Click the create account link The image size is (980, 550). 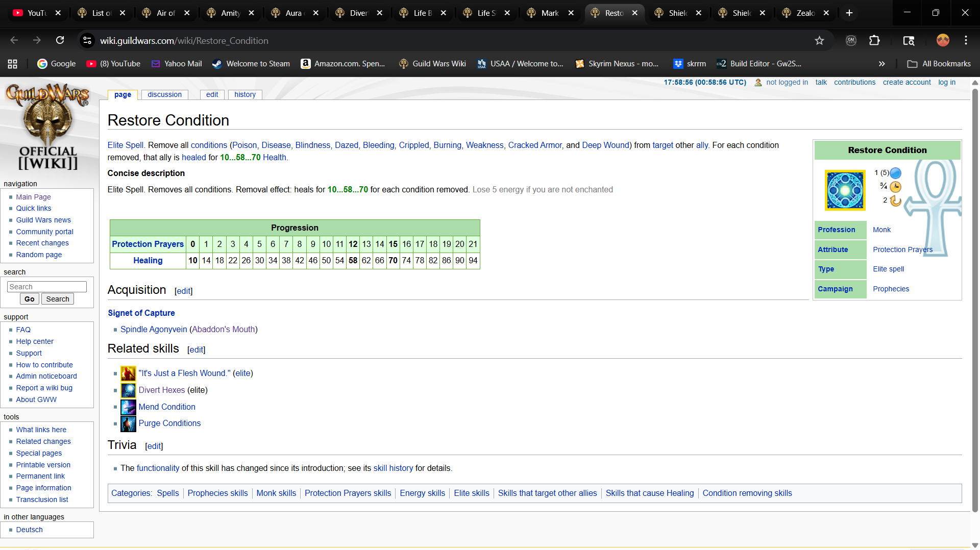point(907,82)
